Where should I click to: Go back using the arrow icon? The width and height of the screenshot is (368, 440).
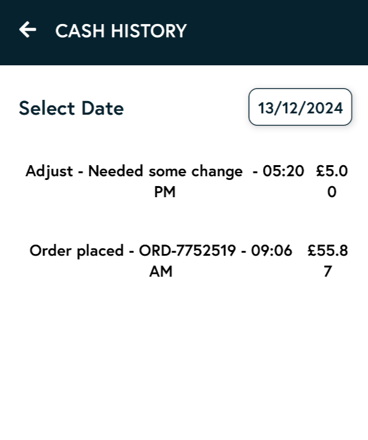point(28,30)
